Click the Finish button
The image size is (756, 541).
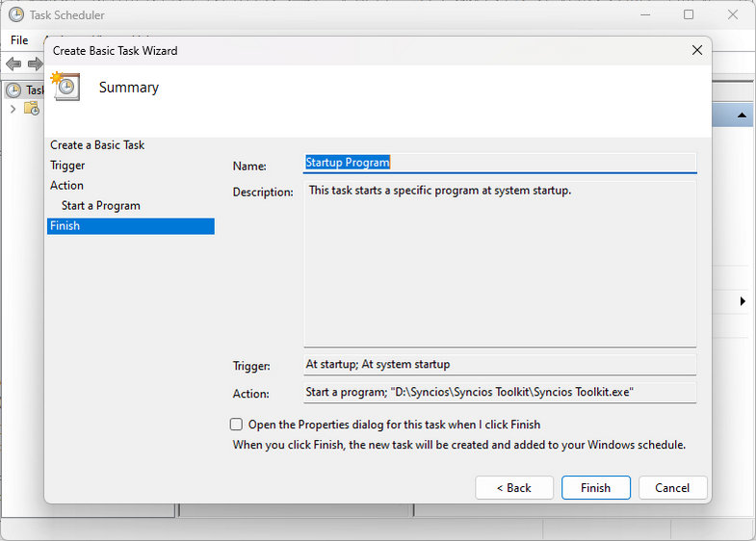tap(595, 487)
